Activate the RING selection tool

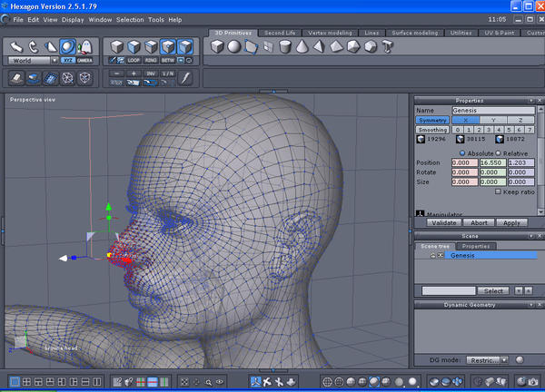point(152,60)
